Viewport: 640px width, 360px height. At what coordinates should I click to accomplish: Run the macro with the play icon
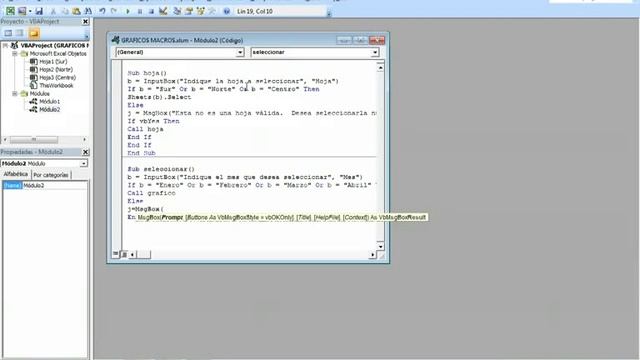pos(128,11)
